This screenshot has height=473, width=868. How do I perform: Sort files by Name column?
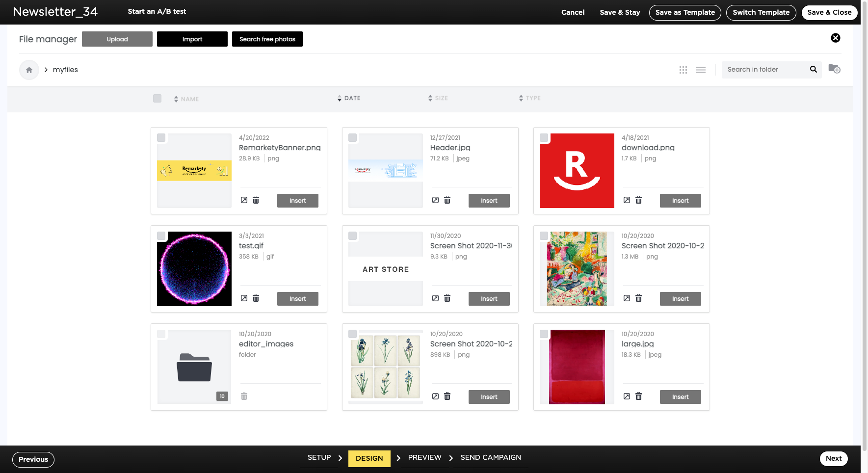coord(186,99)
